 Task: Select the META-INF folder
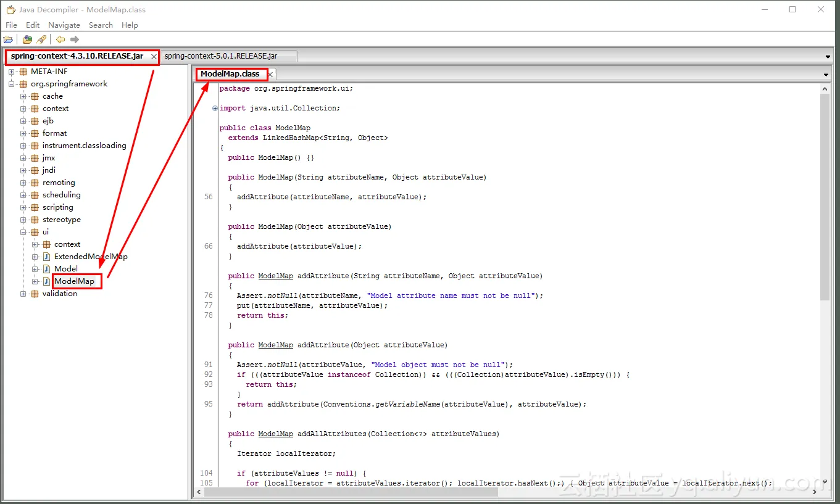[x=49, y=72]
